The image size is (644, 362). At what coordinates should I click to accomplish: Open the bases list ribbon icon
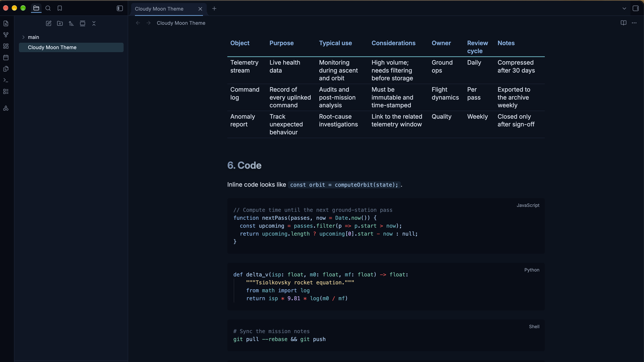point(6,91)
